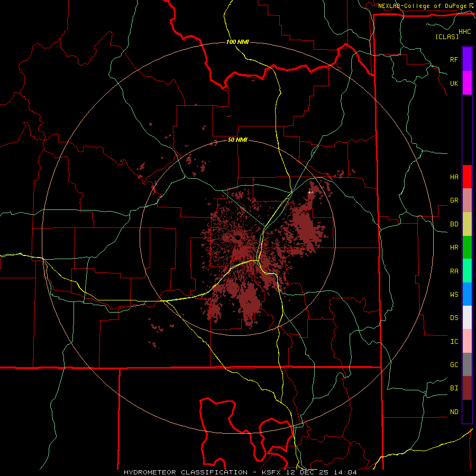Click the white echo pixels northeast of radar
476x476 pixels.
[x=310, y=192]
